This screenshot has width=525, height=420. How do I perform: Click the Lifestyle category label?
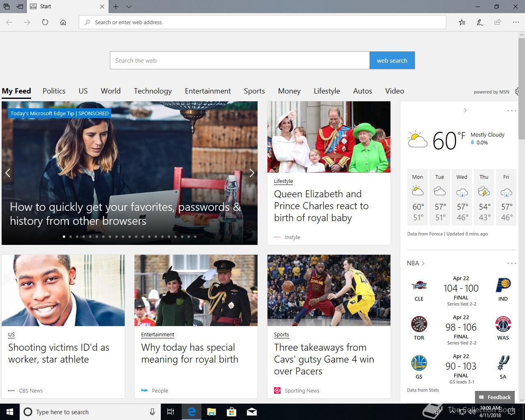point(283,181)
